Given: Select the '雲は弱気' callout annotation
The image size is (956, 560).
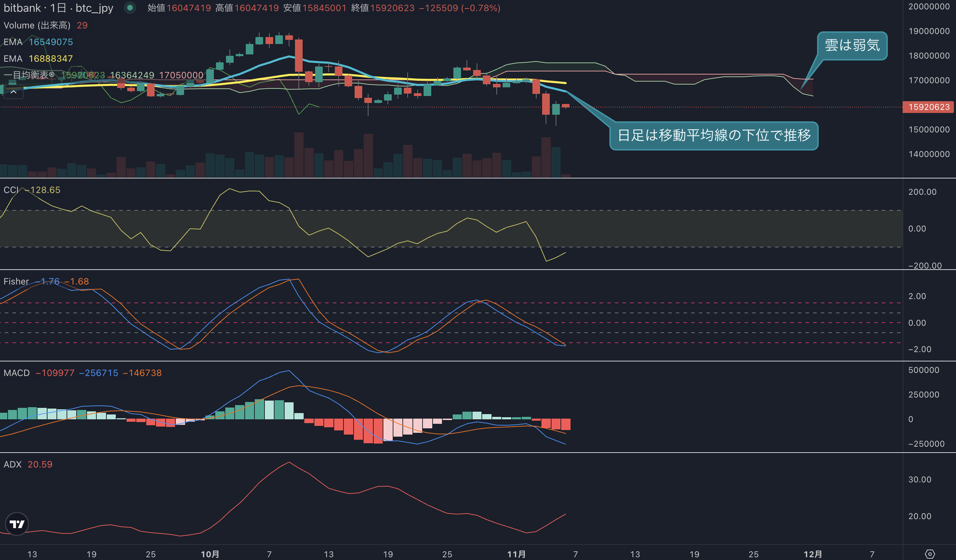Looking at the screenshot, I should pyautogui.click(x=852, y=45).
